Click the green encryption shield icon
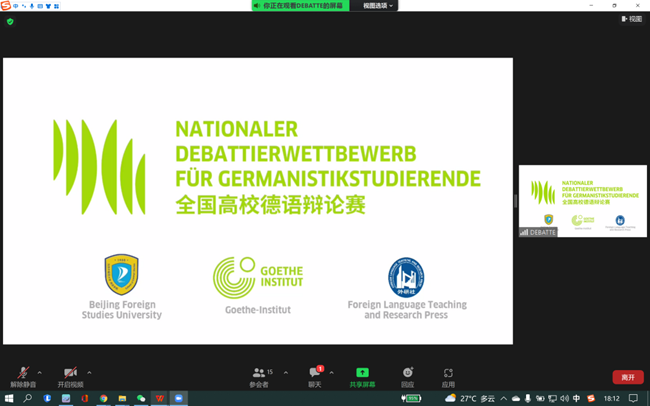Viewport: 650px width, 406px height. [x=10, y=22]
